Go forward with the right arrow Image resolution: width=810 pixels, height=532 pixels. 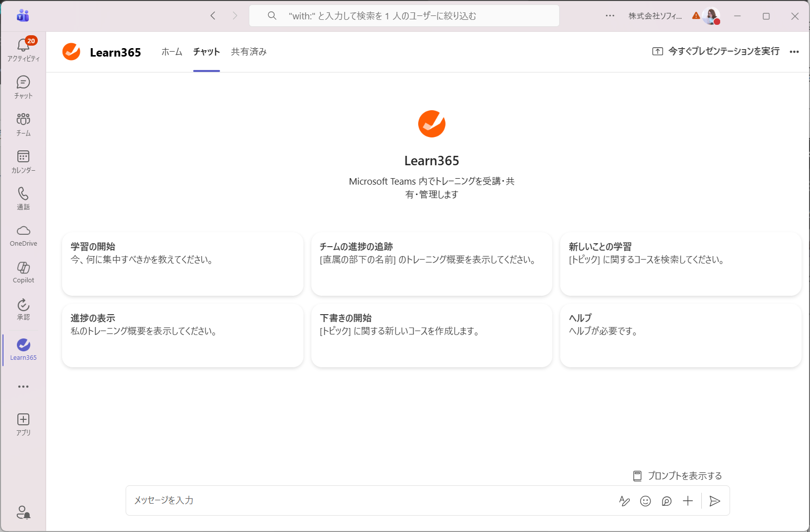pyautogui.click(x=235, y=16)
